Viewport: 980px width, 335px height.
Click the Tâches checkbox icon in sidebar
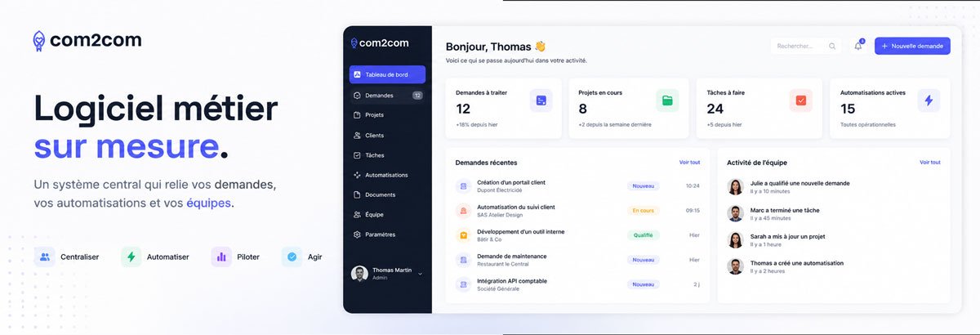(x=357, y=155)
